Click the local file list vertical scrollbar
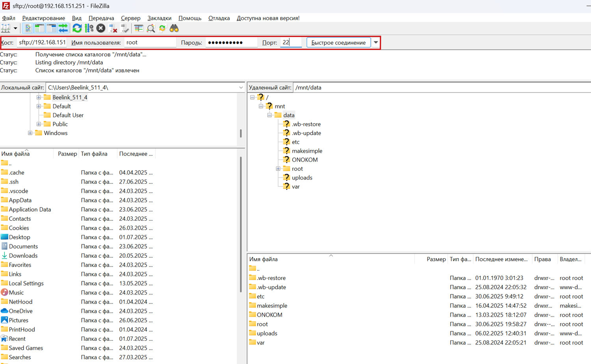The width and height of the screenshot is (591, 364). click(241, 224)
